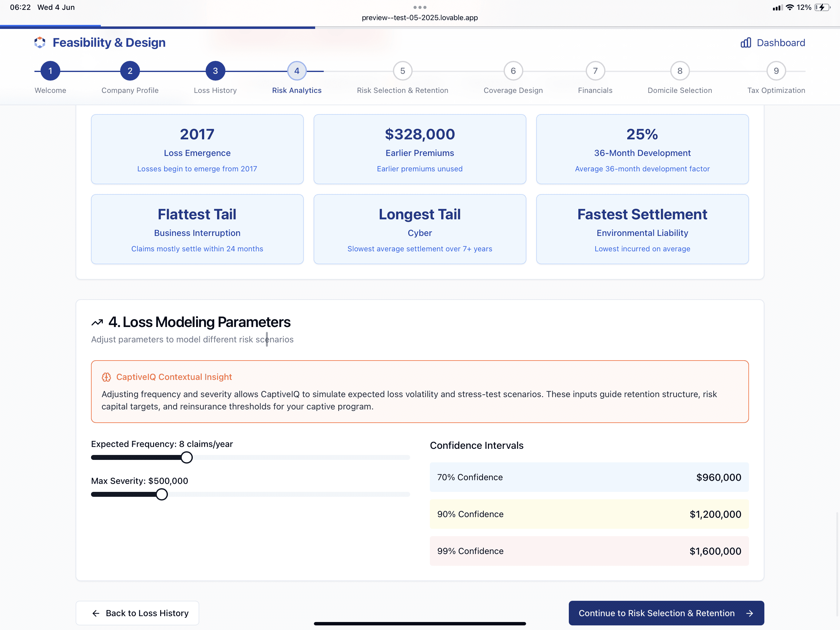Viewport: 840px width, 630px height.
Task: Click the Expected Frequency slider handle
Action: click(x=186, y=457)
